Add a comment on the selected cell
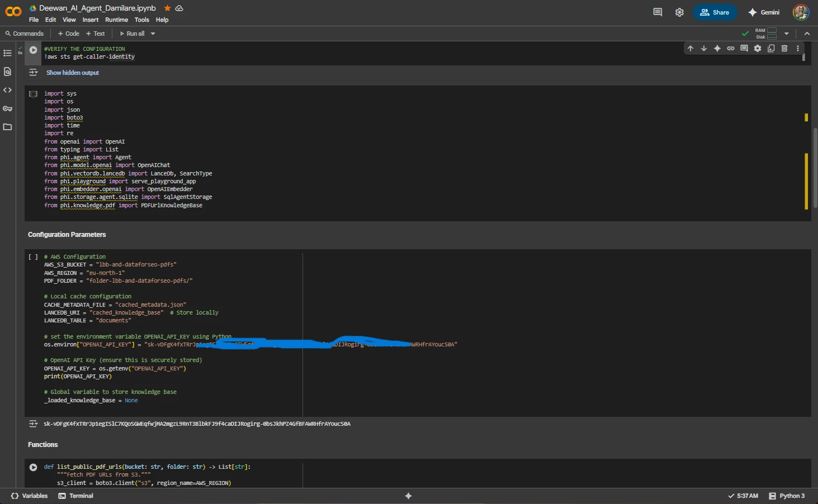 point(744,49)
